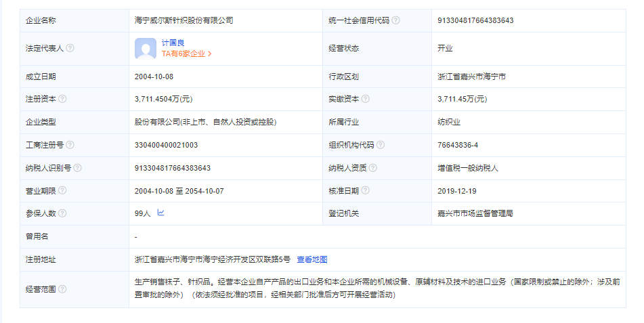Select registration number 330400400021003

click(166, 145)
